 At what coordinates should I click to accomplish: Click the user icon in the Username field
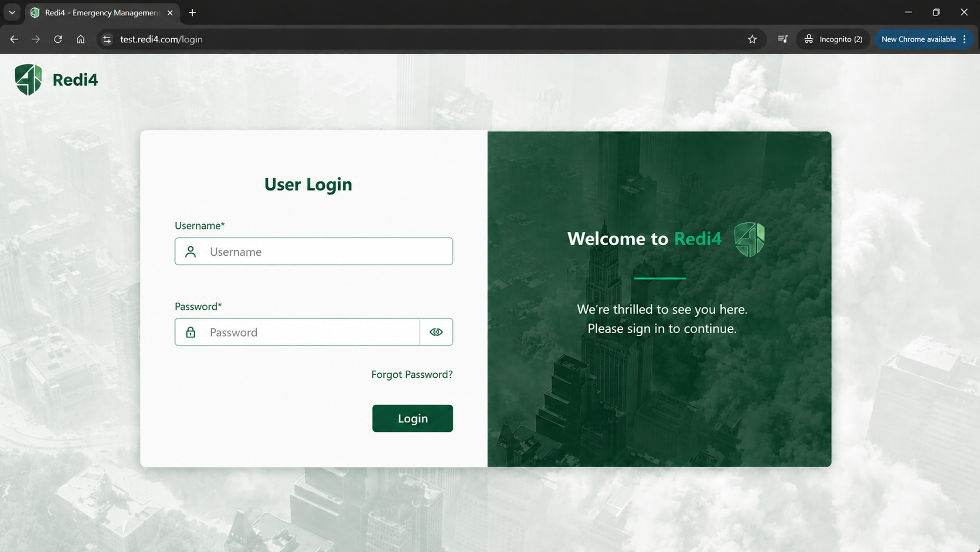(x=190, y=252)
